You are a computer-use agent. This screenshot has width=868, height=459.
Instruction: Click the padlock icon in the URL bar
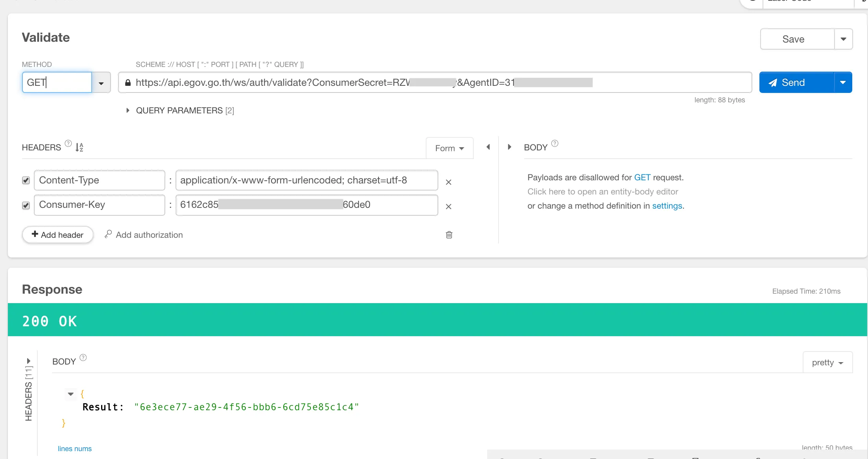127,82
